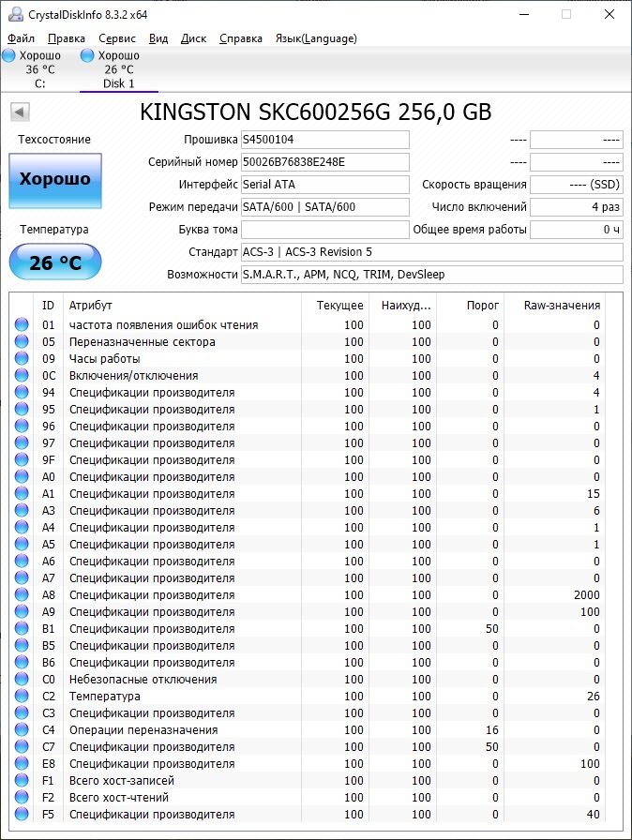Image resolution: width=632 pixels, height=840 pixels.
Task: Click the status icon for attribute 94
Action: coord(22,392)
